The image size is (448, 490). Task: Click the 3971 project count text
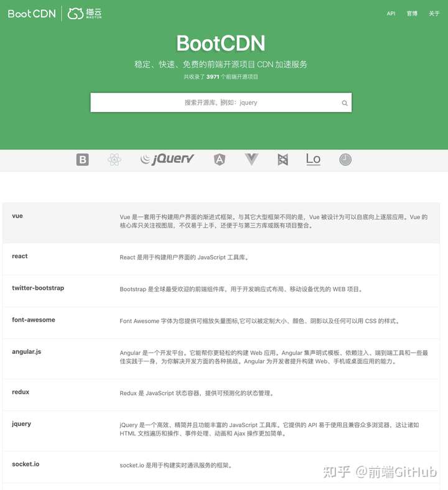point(221,77)
